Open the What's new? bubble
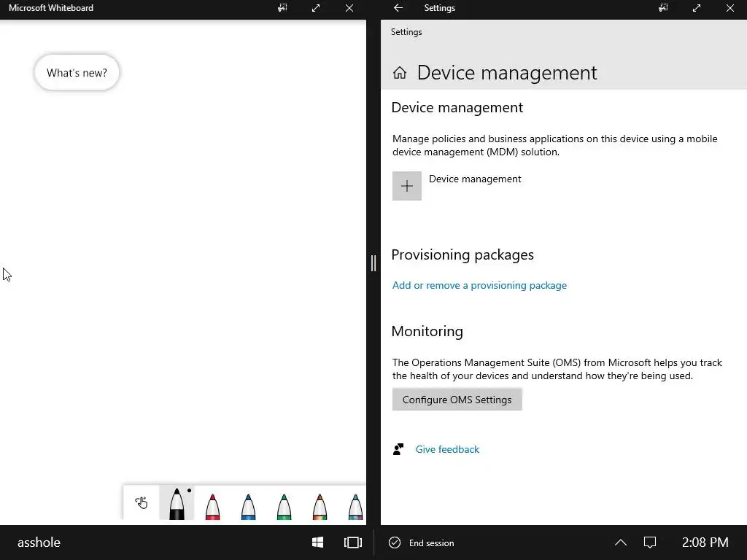Screen dimensions: 747x560 pyautogui.click(x=77, y=72)
